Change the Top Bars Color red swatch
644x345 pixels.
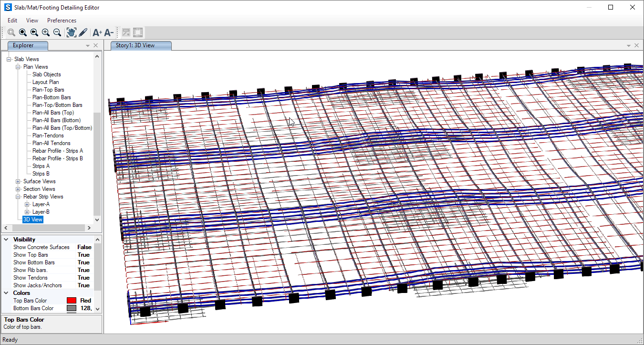[x=71, y=300]
